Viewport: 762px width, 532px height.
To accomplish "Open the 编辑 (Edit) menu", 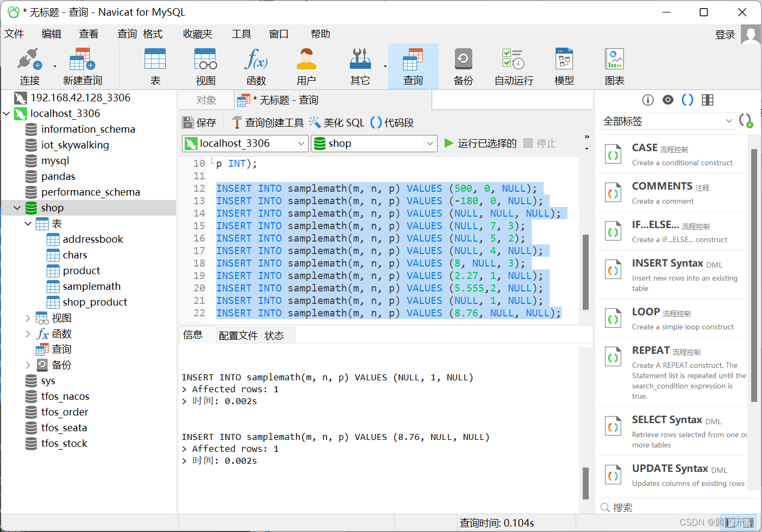I will click(x=51, y=34).
